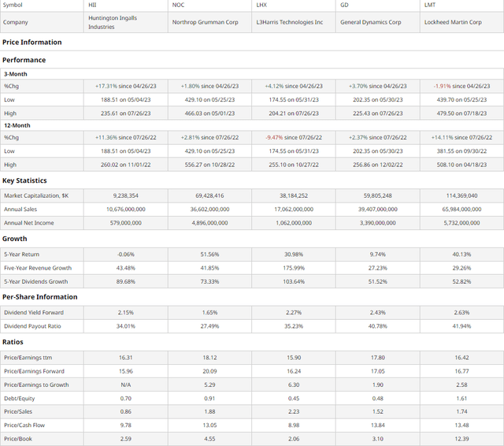The width and height of the screenshot is (504, 446).
Task: Click HII Price/Earnings to Growth N/A
Action: coord(126,385)
